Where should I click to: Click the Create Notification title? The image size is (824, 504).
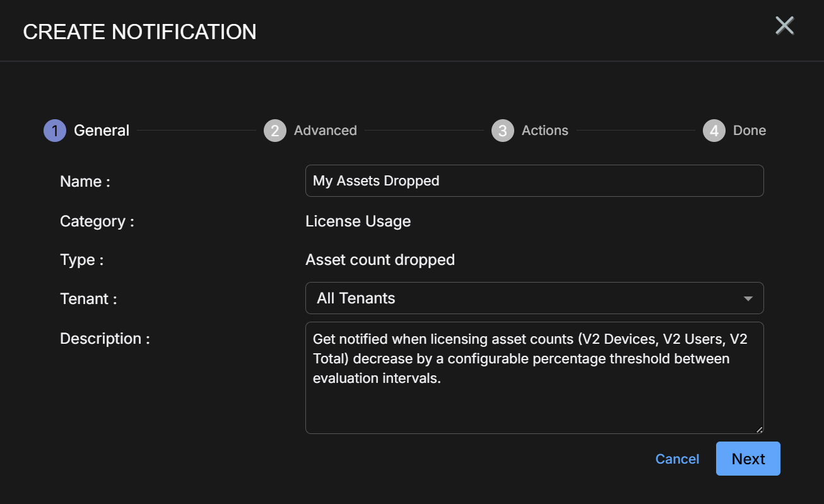139,32
